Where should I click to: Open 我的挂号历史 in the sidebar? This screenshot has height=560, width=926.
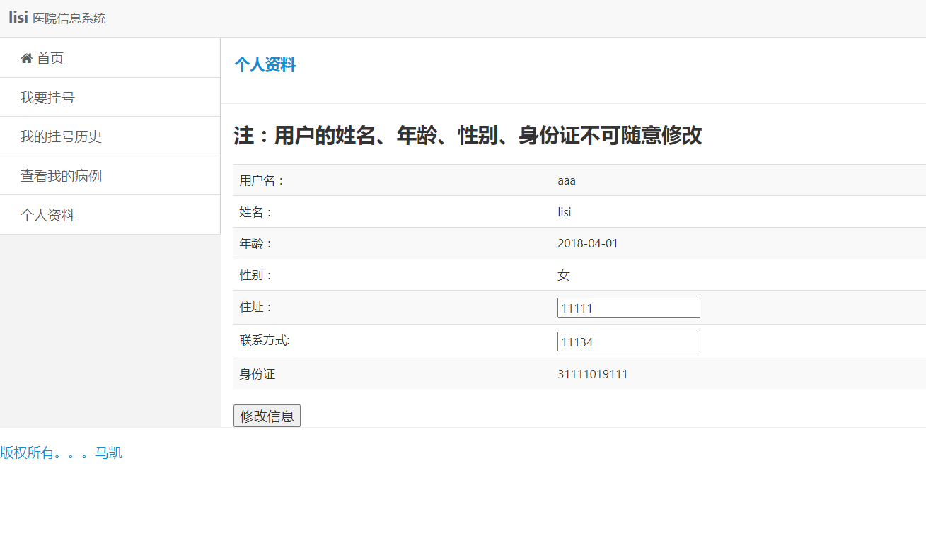coord(110,136)
